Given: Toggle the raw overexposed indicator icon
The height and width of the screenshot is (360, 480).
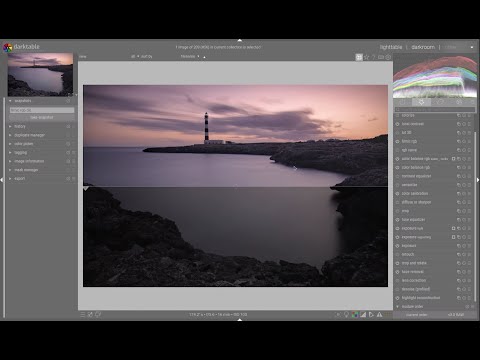Looking at the screenshot, I should (x=355, y=315).
